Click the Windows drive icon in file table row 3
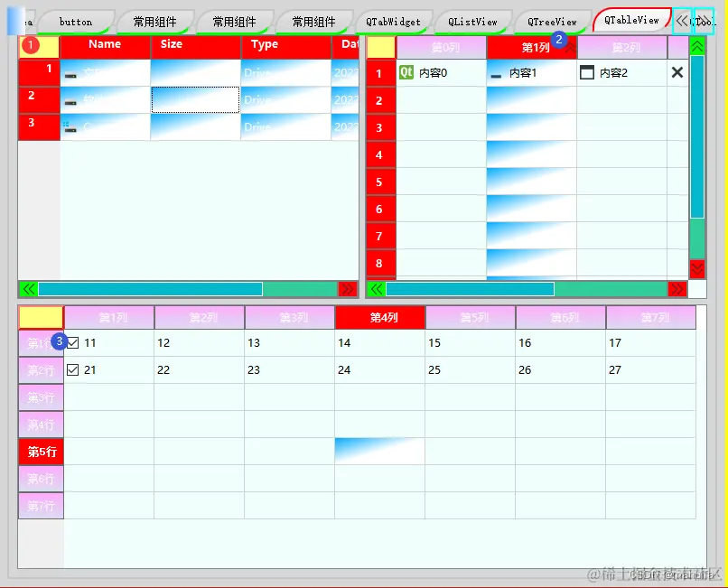The height and width of the screenshot is (588, 728). pos(70,127)
